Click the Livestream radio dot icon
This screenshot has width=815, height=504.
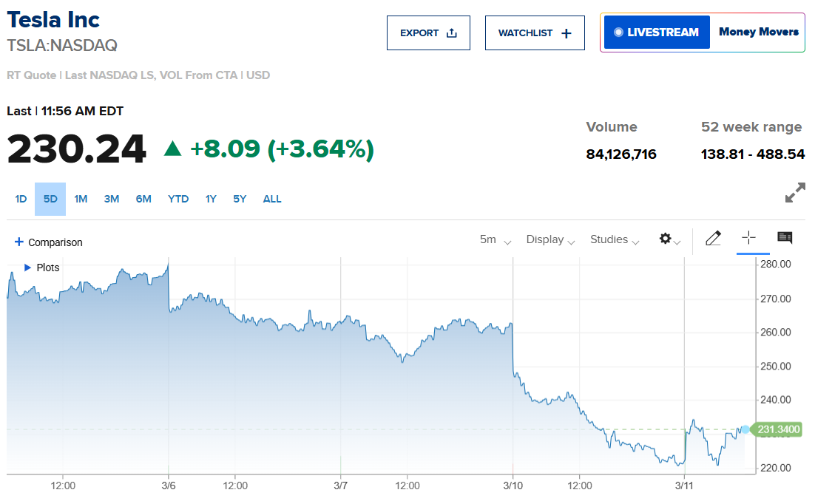[x=618, y=33]
